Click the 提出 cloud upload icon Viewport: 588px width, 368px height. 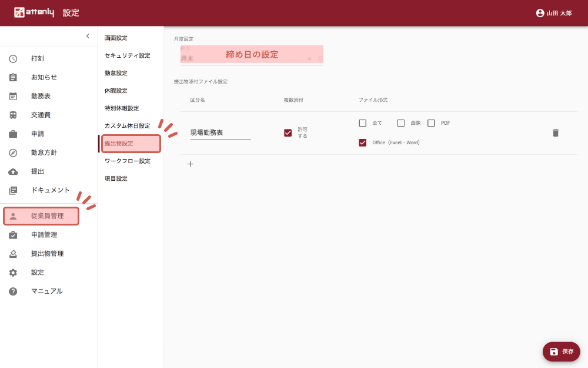coord(13,171)
